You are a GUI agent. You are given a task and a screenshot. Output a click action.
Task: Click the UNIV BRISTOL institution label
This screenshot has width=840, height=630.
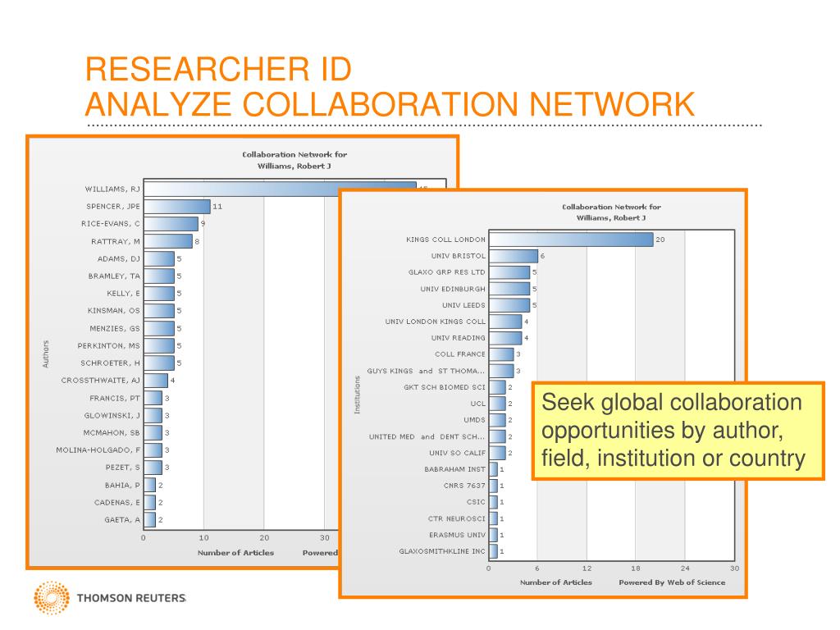click(x=458, y=256)
